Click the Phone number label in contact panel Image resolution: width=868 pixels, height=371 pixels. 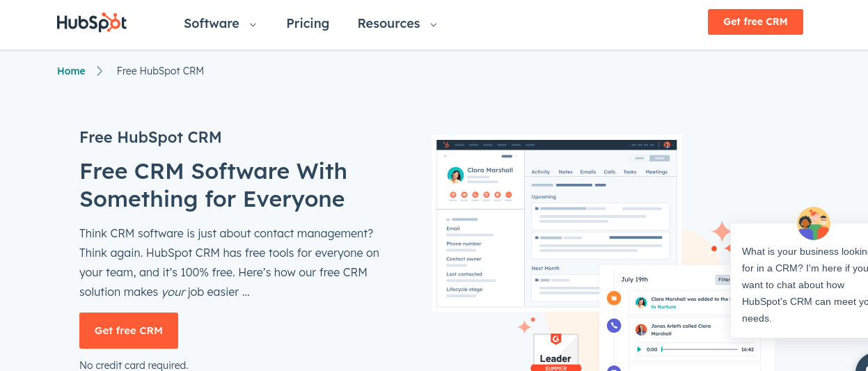[464, 244]
